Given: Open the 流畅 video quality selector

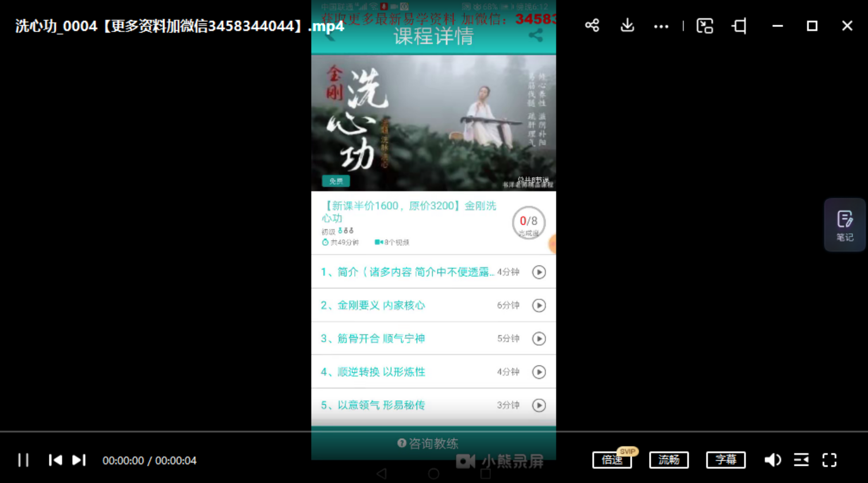Looking at the screenshot, I should [669, 459].
